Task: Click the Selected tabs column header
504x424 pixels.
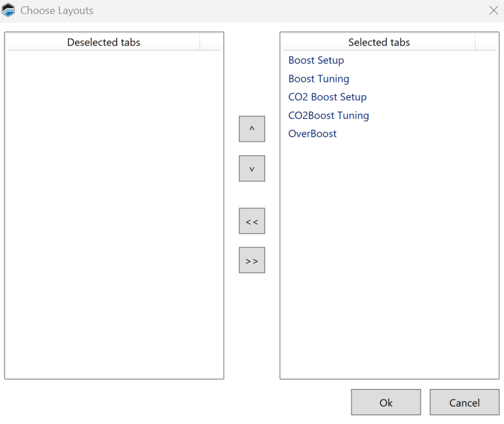Action: tap(379, 43)
